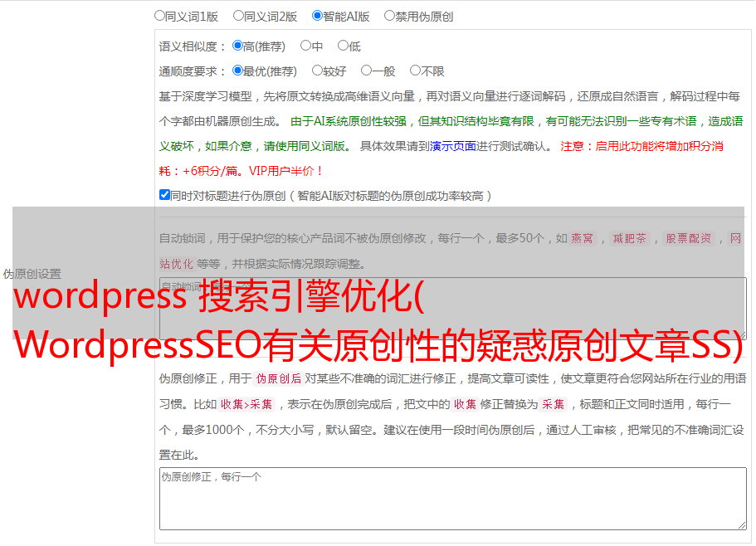Set 通顺度要求 to 一般
Image resolution: width=756 pixels, height=546 pixels.
(x=366, y=71)
